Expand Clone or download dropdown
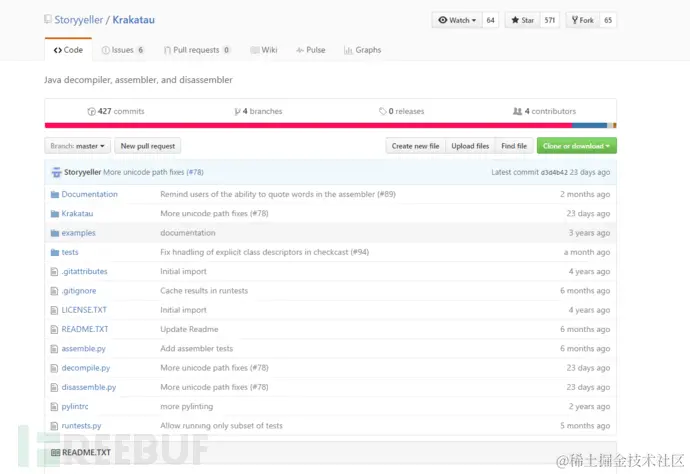This screenshot has width=690, height=474. point(576,146)
